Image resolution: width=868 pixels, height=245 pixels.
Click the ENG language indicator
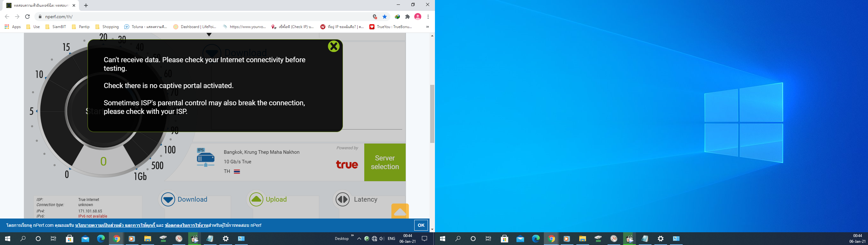[391, 239]
